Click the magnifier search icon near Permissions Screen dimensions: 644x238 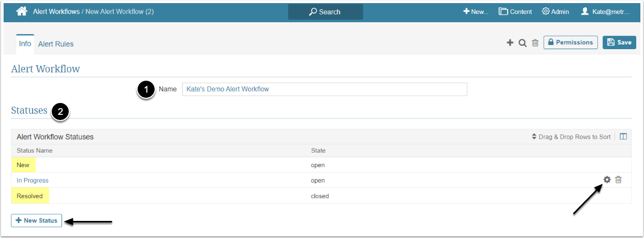[x=522, y=43]
